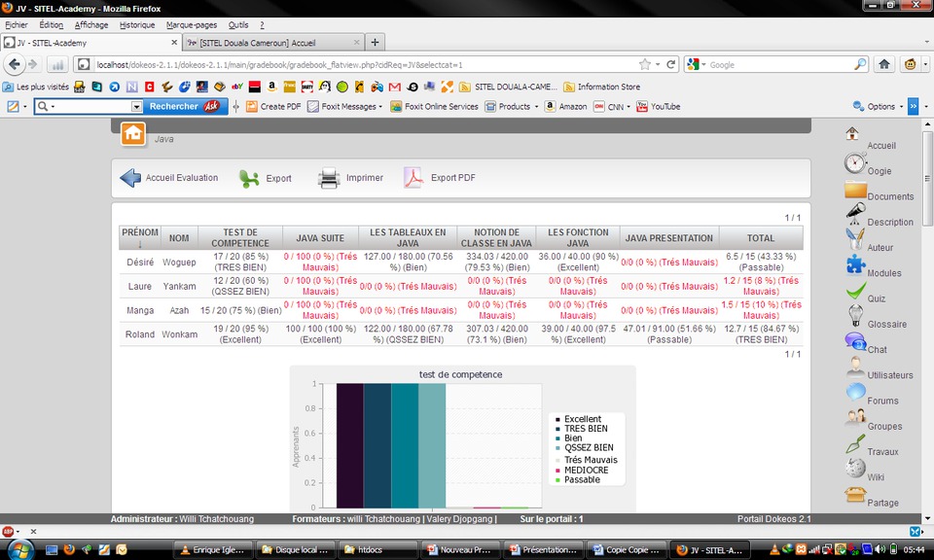The image size is (934, 560).
Task: Click the TOTAL column header
Action: tap(761, 237)
